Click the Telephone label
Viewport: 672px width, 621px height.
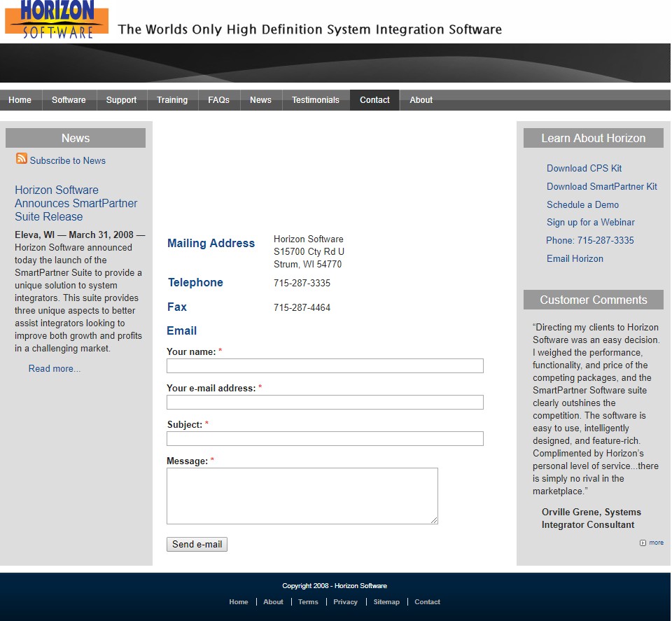click(195, 282)
